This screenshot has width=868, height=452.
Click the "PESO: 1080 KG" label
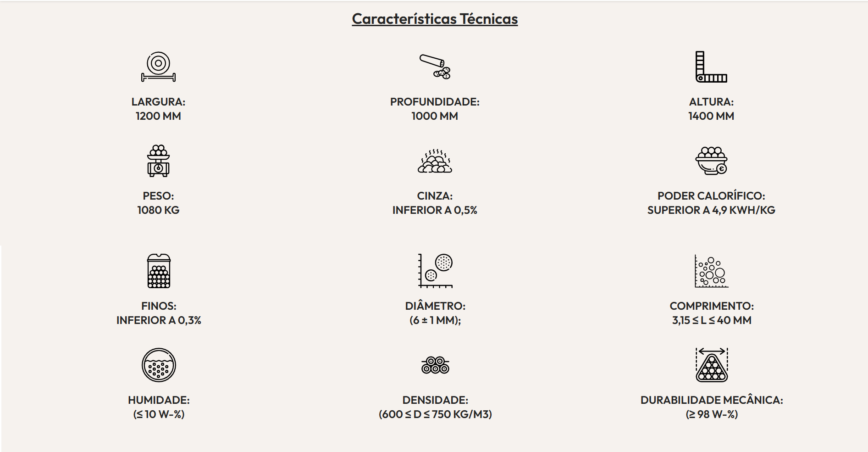[158, 203]
